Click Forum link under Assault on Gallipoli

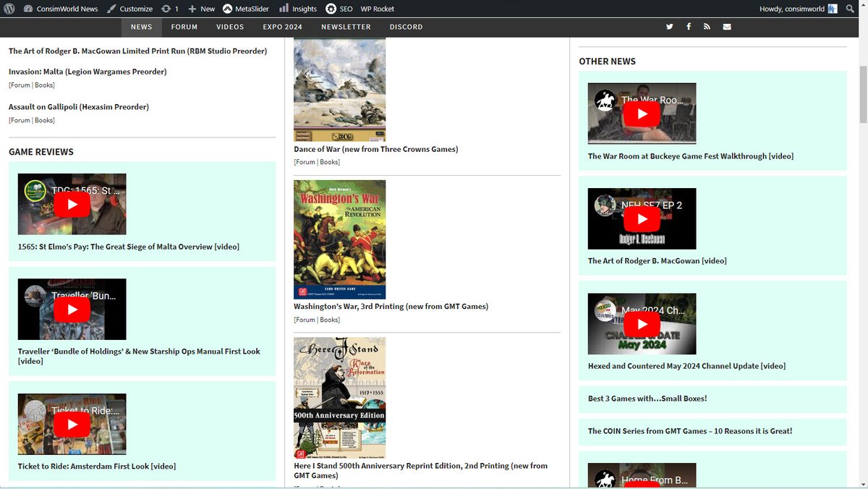[x=20, y=120]
